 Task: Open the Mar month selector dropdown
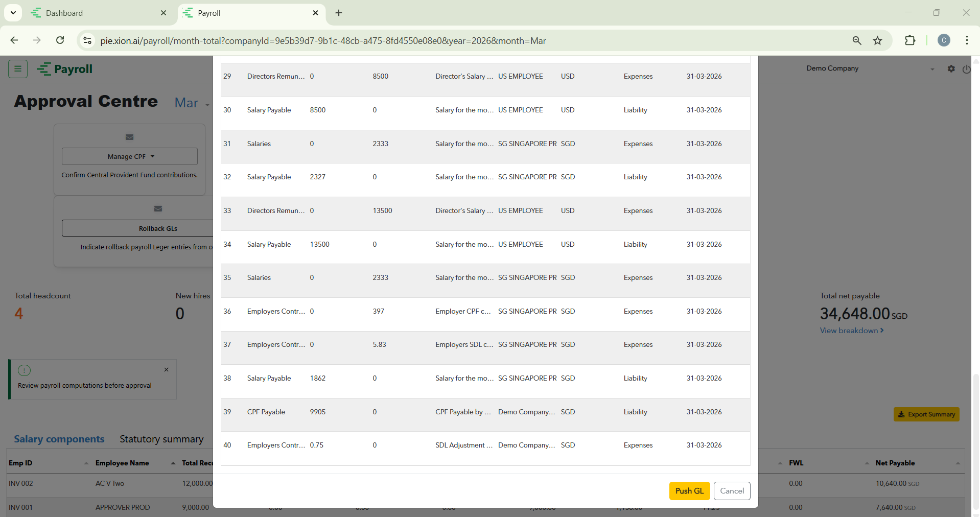[x=192, y=103]
